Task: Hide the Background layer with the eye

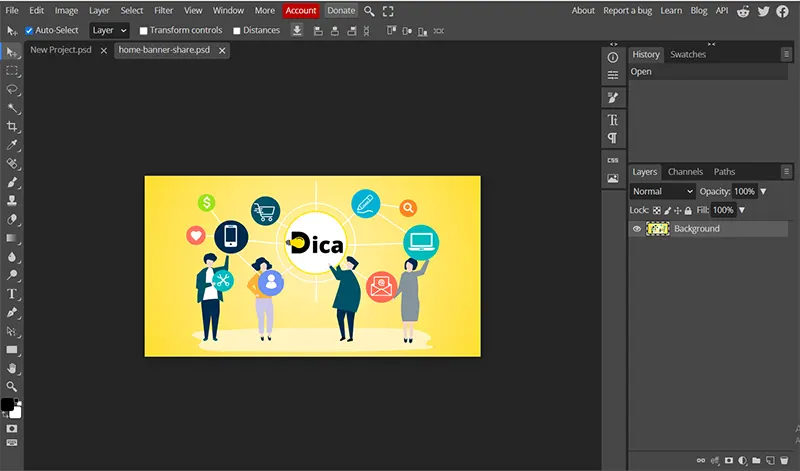Action: pyautogui.click(x=637, y=229)
